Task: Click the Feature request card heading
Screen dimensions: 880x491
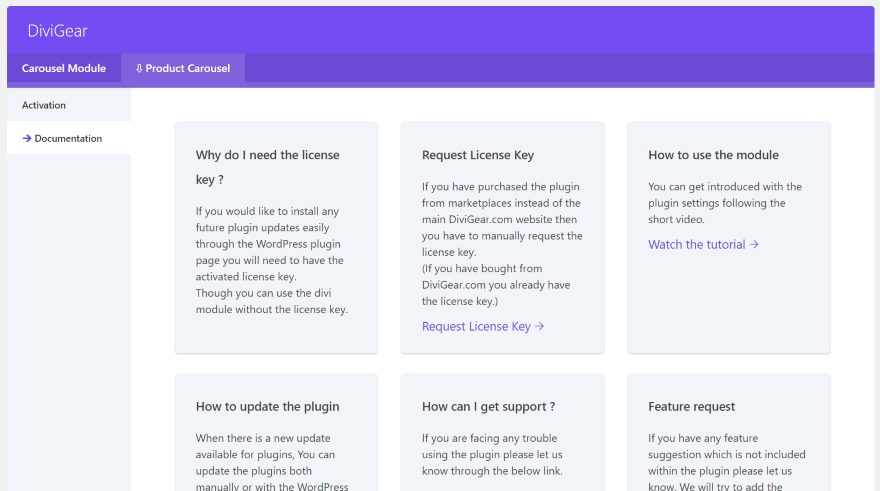Action: (x=691, y=407)
